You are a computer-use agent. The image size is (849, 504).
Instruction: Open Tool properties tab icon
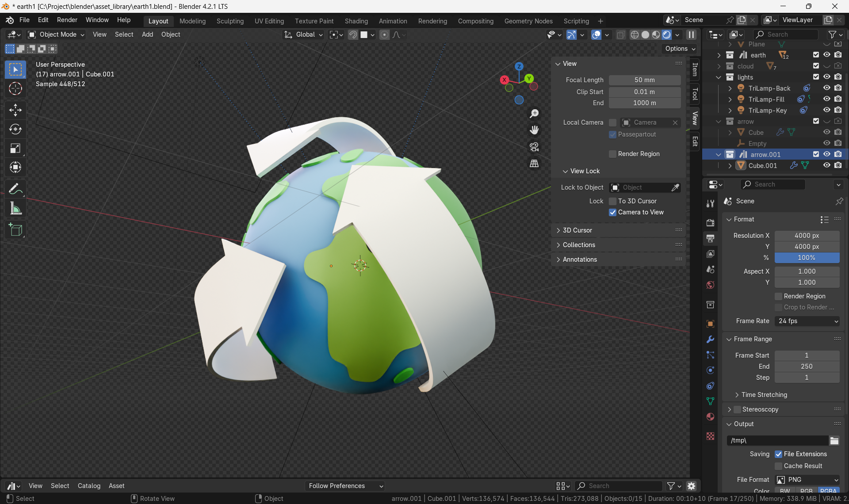(x=710, y=203)
